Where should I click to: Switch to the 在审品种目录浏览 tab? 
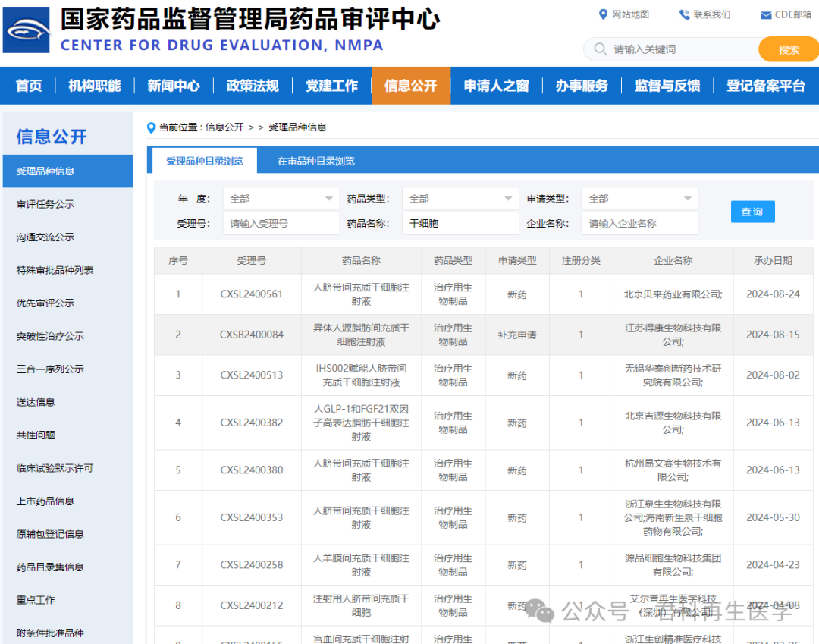[315, 161]
